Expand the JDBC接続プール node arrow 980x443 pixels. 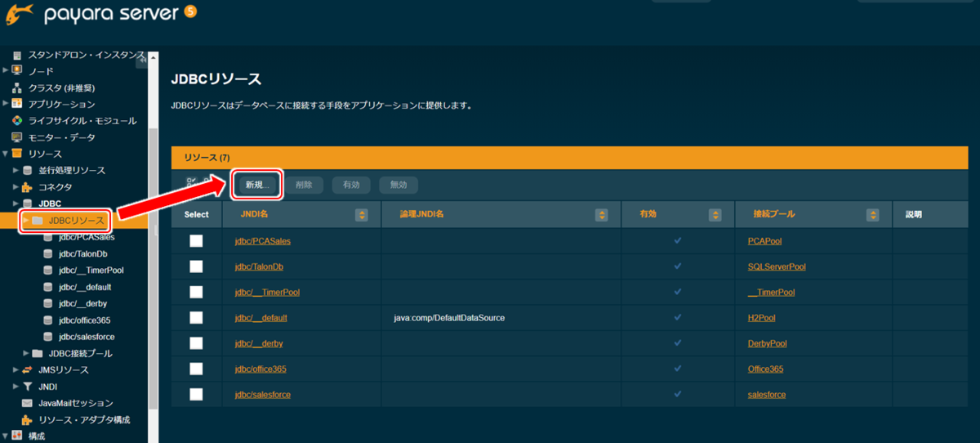26,352
